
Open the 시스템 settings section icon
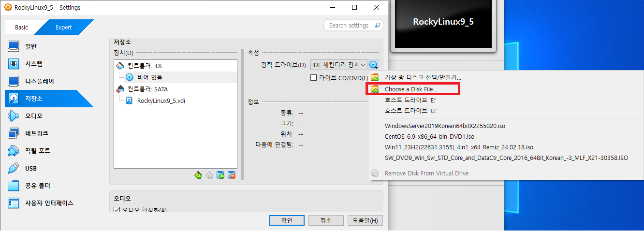(14, 64)
